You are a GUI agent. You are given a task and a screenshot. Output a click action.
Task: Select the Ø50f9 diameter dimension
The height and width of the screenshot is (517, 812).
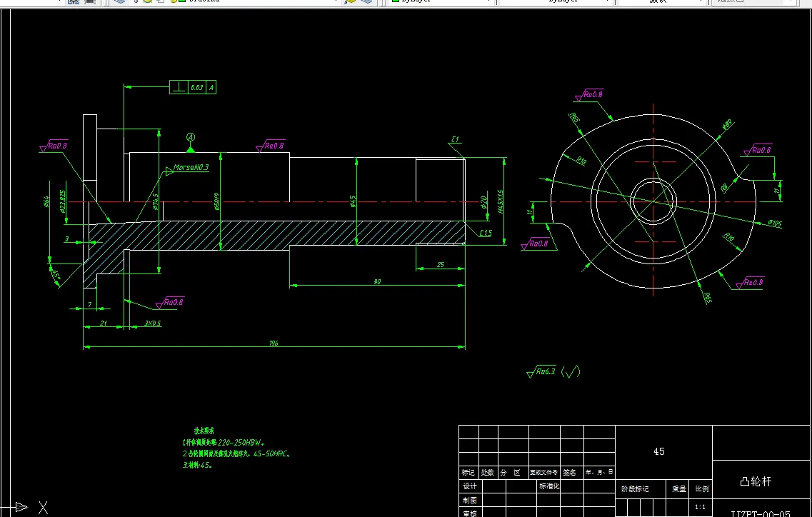216,201
